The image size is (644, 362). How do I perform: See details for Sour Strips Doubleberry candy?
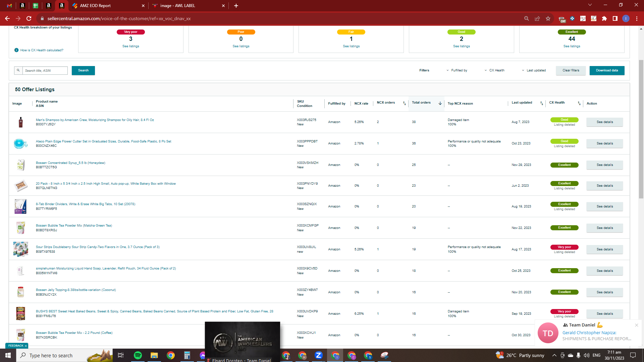pos(605,249)
